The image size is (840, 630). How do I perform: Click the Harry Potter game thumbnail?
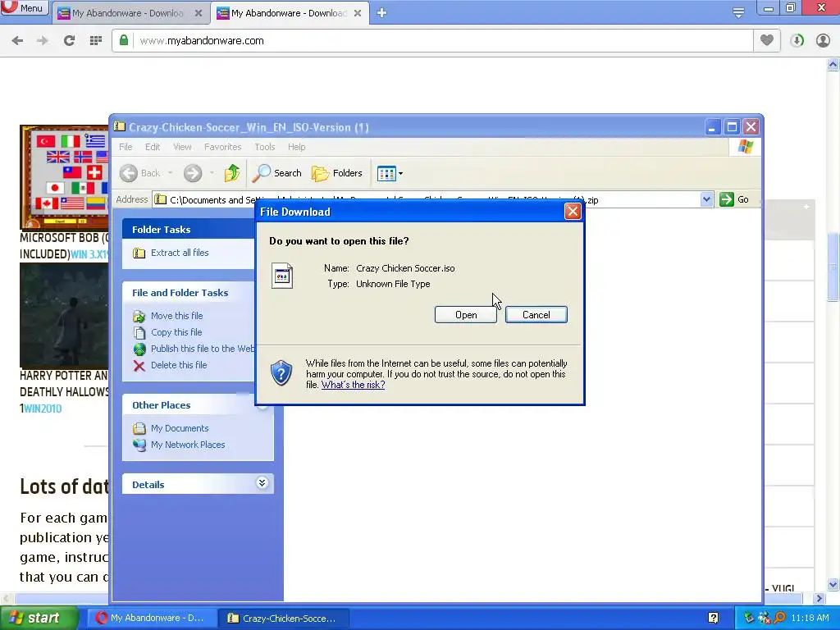coord(64,316)
